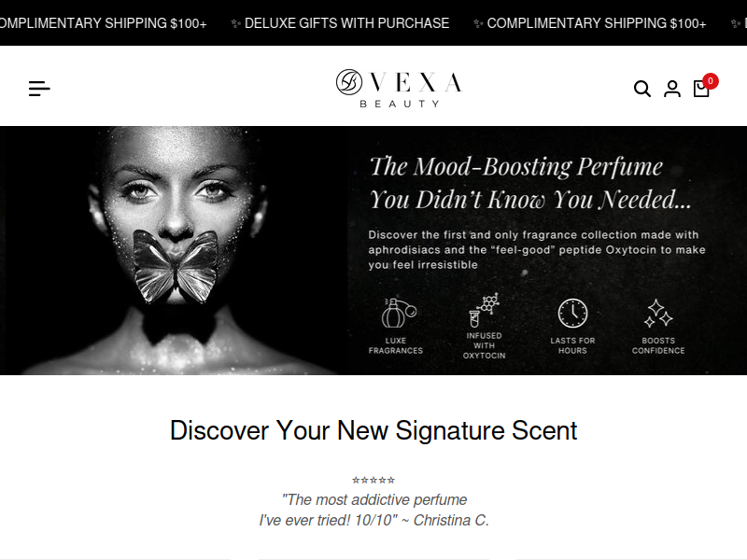The height and width of the screenshot is (560, 747).
Task: Click the Lasts For Hours clock icon
Action: pyautogui.click(x=572, y=313)
